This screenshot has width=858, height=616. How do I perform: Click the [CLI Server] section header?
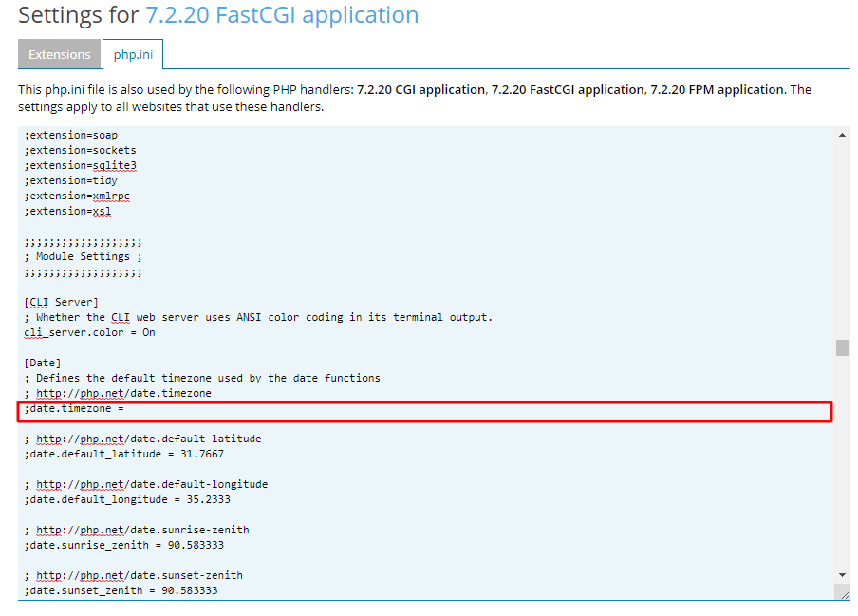tap(62, 302)
